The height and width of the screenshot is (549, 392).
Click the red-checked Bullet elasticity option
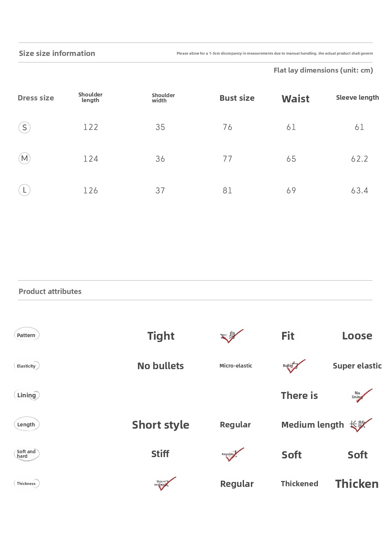(x=292, y=366)
